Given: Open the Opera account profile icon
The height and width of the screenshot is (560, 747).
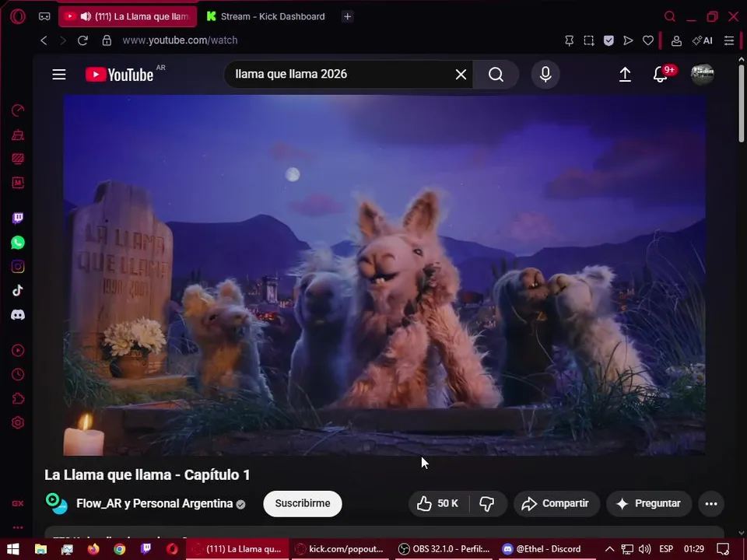Looking at the screenshot, I should (676, 40).
